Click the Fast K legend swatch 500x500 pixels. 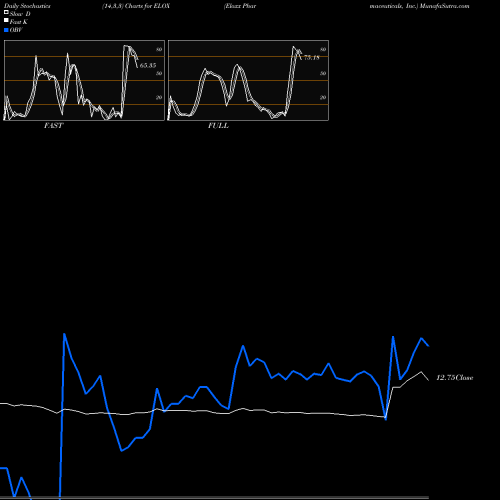6,20
